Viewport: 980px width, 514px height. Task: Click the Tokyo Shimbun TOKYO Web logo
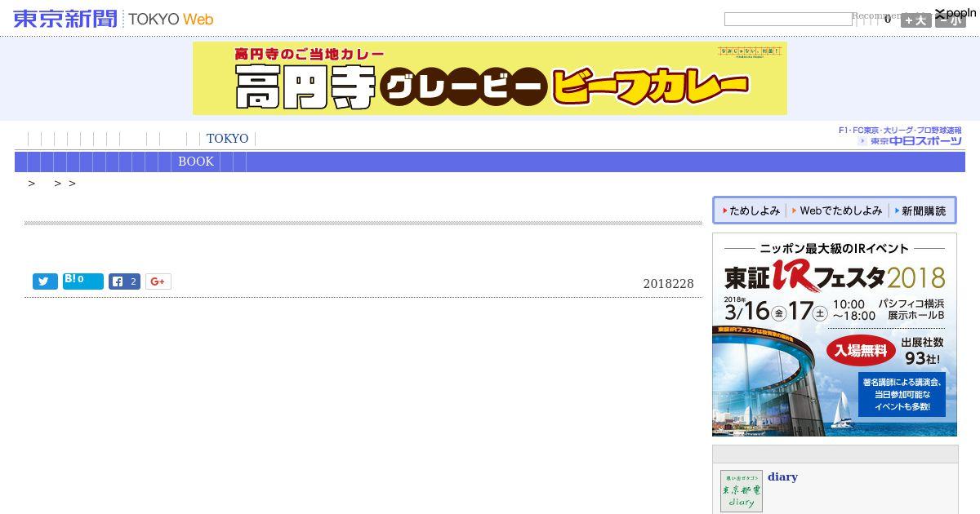tap(114, 19)
